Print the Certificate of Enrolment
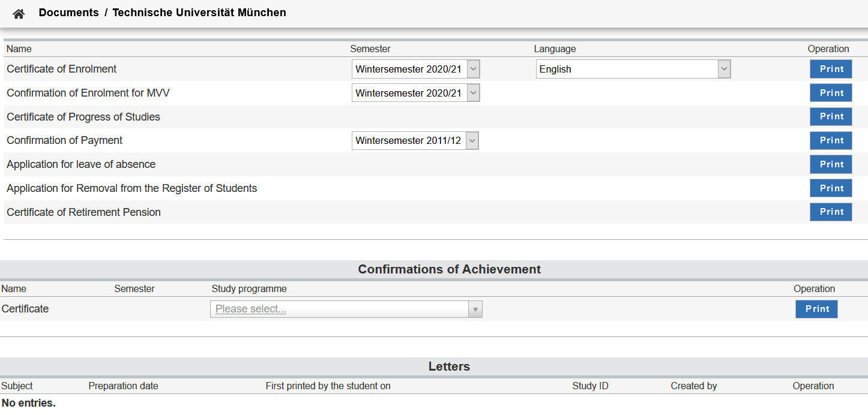 (831, 69)
